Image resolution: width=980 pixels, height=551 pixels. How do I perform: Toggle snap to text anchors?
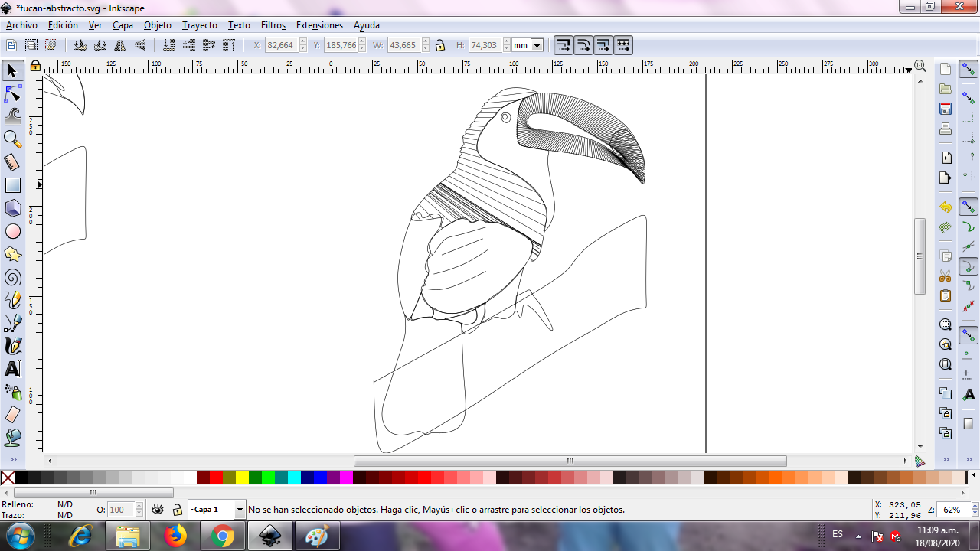point(969,394)
